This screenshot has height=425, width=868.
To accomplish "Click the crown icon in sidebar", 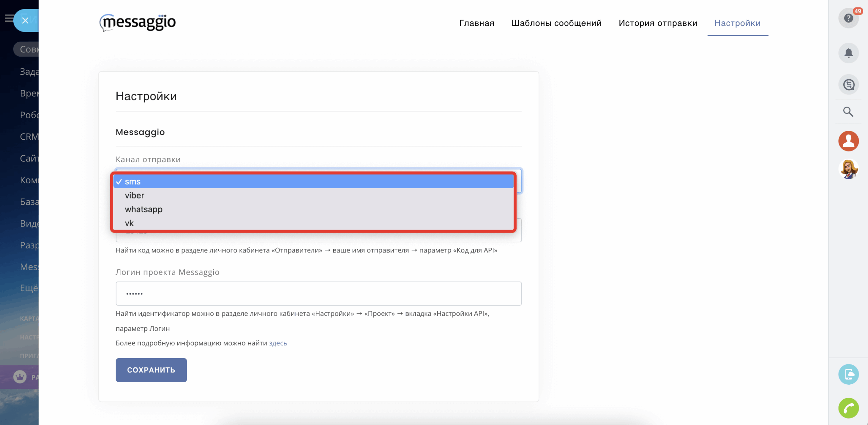I will pyautogui.click(x=20, y=377).
